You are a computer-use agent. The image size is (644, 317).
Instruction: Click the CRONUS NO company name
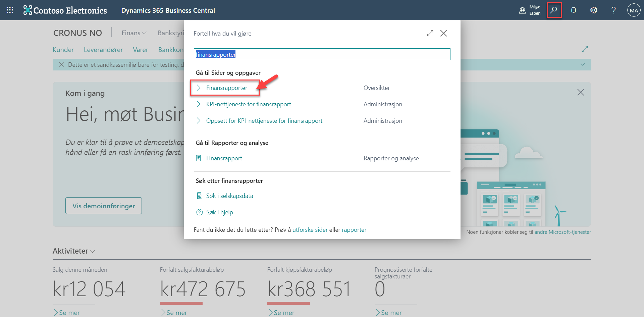pyautogui.click(x=77, y=33)
